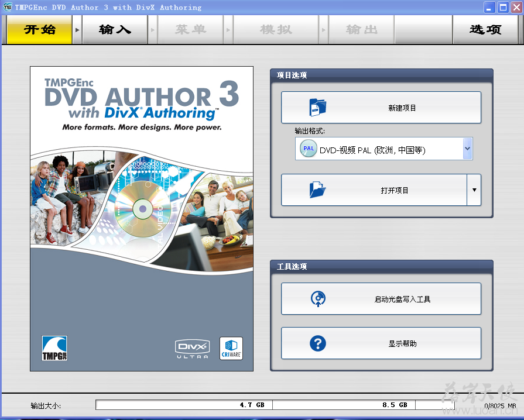Launch 启动光盘写入工具
Image resolution: width=524 pixels, height=420 pixels.
pyautogui.click(x=381, y=299)
